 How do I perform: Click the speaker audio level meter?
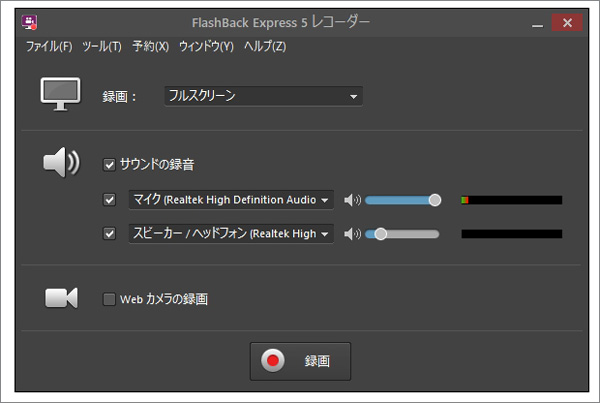pos(512,234)
